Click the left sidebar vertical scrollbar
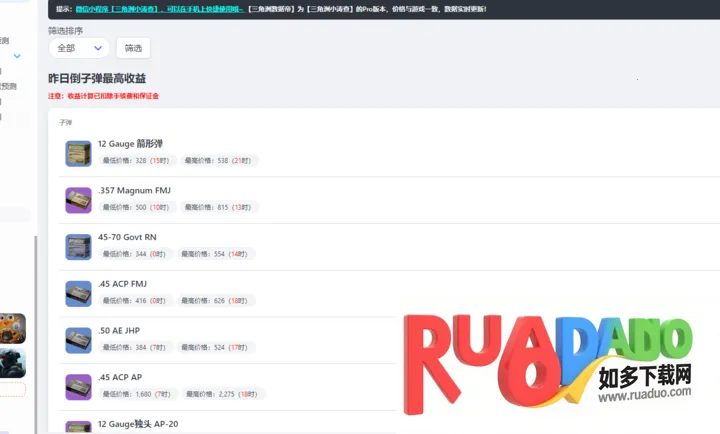The height and width of the screenshot is (434, 720). 35,330
